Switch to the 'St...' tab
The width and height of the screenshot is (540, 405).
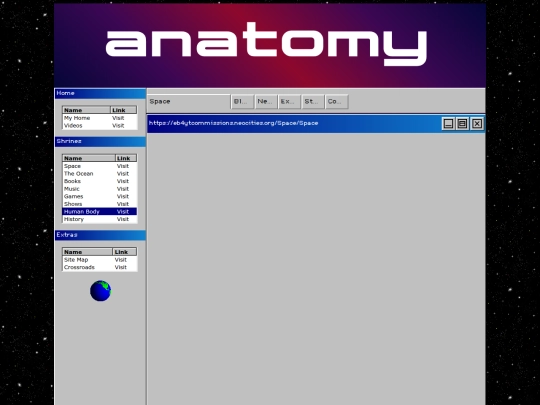(313, 102)
